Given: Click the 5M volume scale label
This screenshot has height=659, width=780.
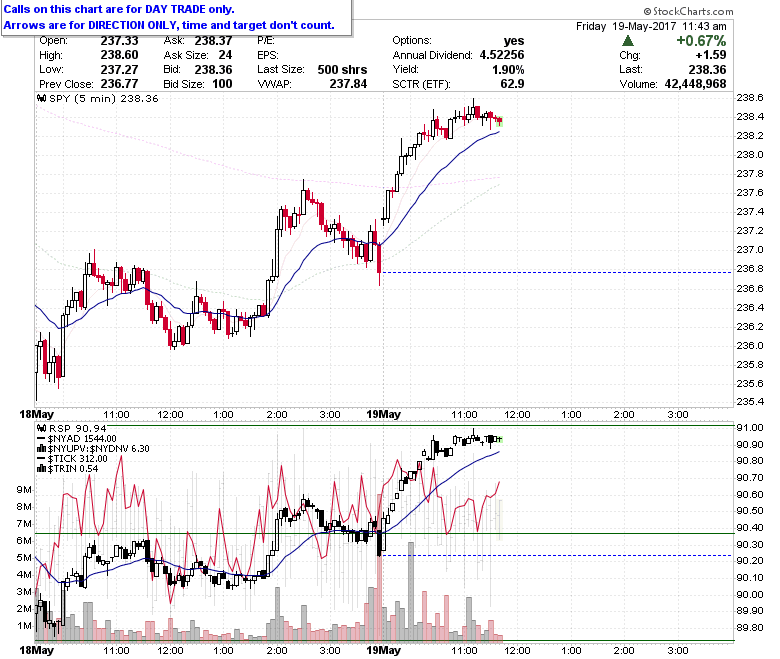Looking at the screenshot, I should [x=24, y=558].
